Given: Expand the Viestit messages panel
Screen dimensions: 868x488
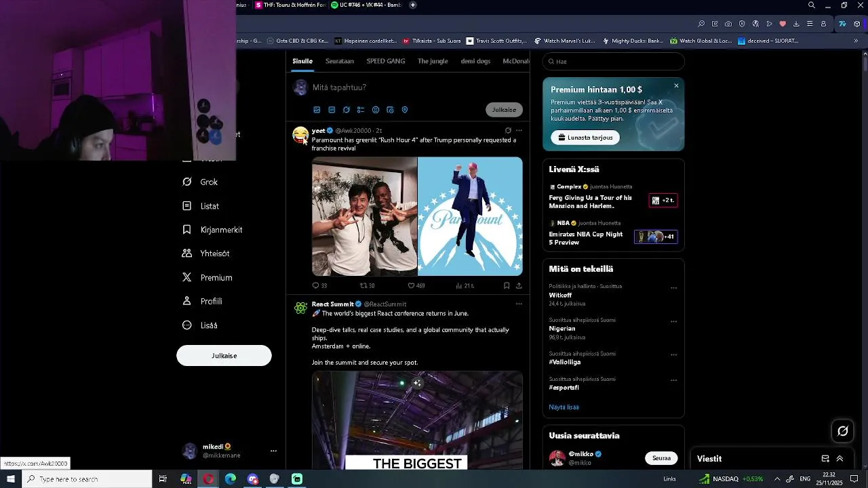Looking at the screenshot, I should [840, 459].
